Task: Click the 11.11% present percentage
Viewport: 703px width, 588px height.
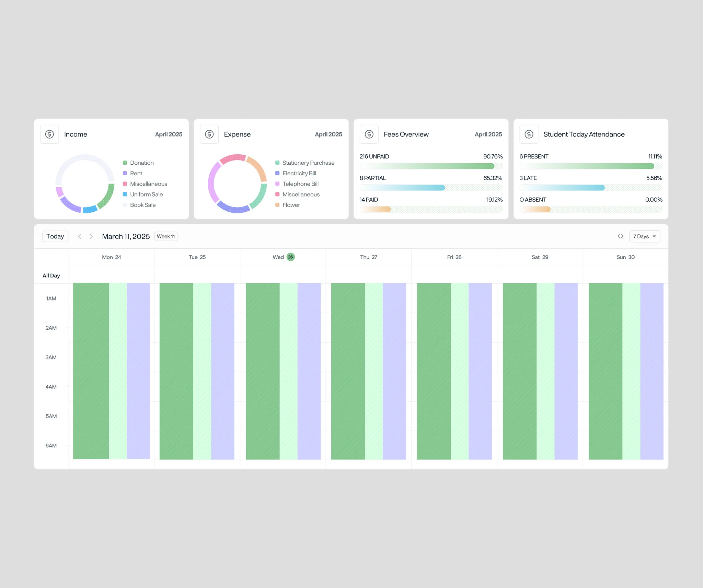Action: pyautogui.click(x=655, y=156)
